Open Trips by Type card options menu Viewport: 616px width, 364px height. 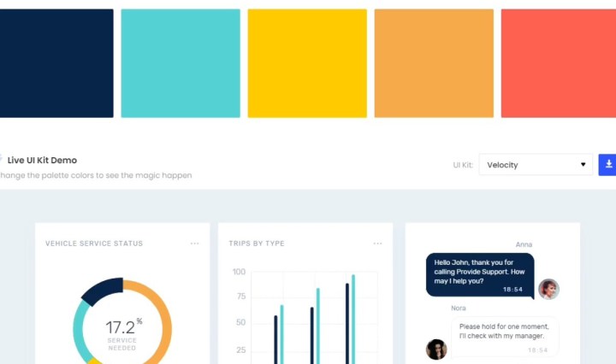(x=377, y=244)
